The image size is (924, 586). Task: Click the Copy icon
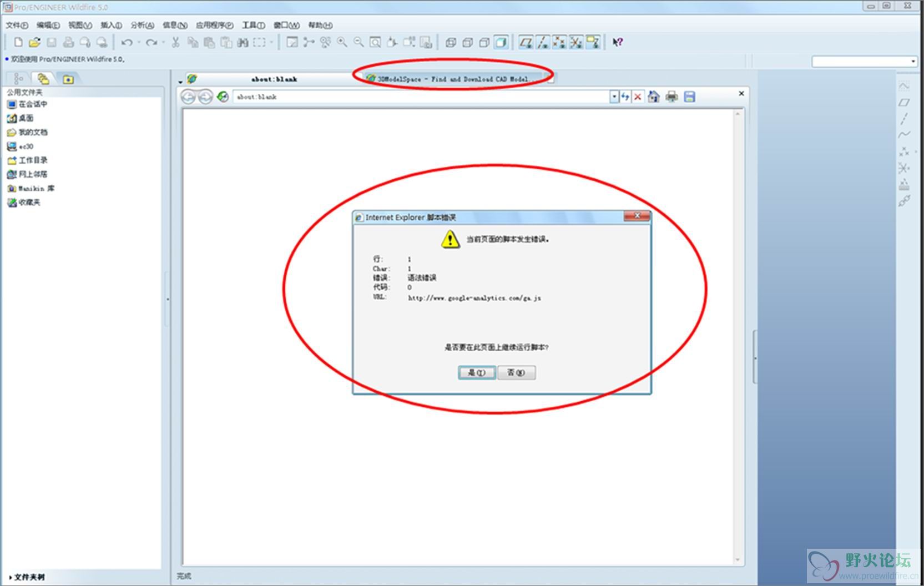[x=193, y=42]
